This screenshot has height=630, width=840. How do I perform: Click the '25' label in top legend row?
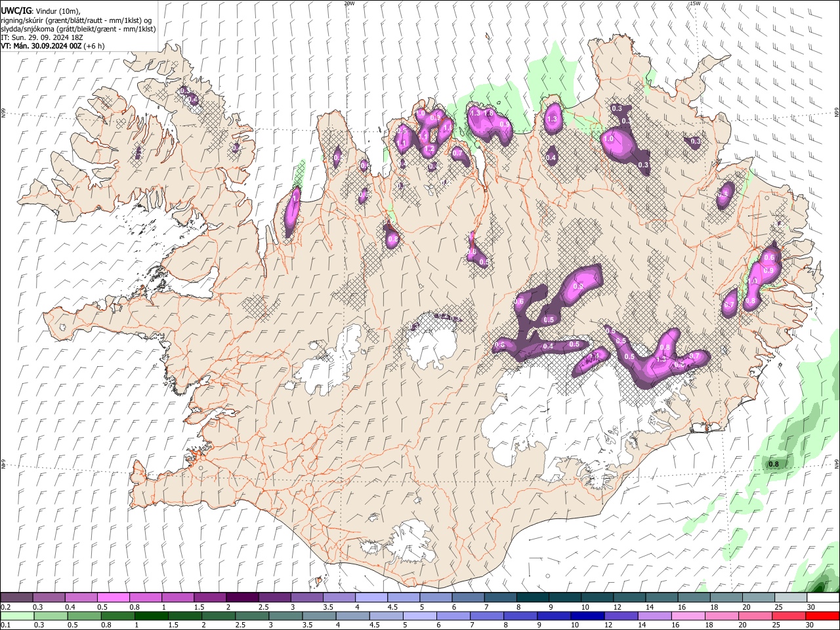click(778, 607)
